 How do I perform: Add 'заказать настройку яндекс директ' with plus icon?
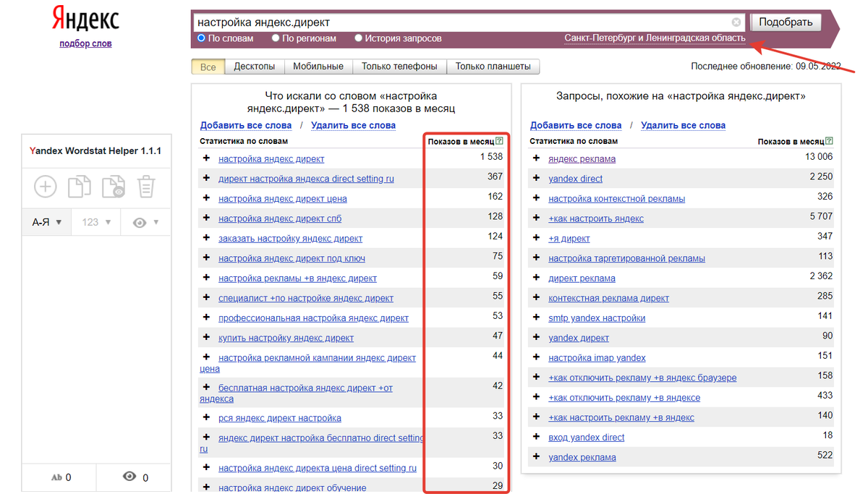(x=206, y=237)
